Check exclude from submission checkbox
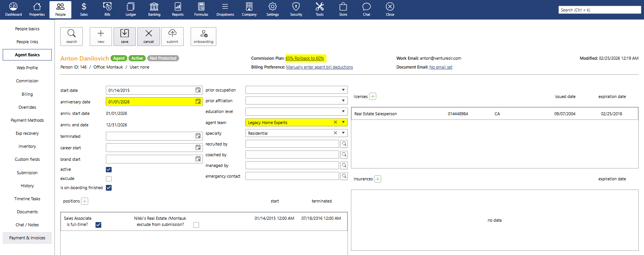The height and width of the screenshot is (255, 644). [196, 225]
